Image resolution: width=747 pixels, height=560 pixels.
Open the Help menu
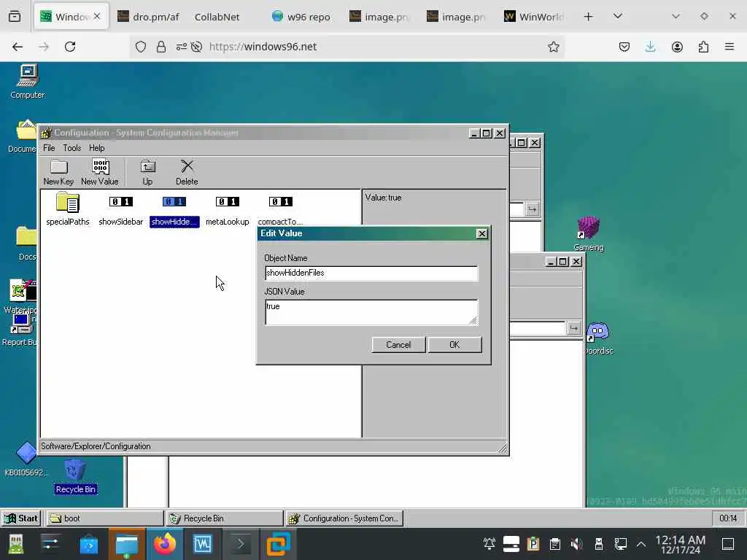tap(97, 148)
